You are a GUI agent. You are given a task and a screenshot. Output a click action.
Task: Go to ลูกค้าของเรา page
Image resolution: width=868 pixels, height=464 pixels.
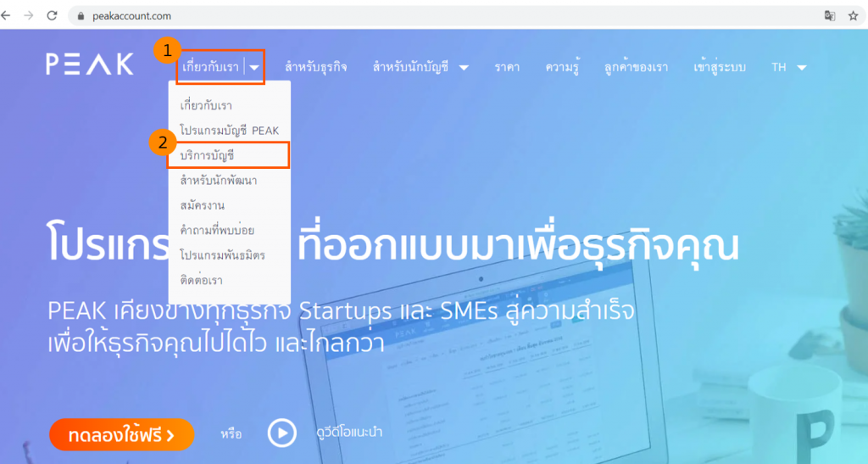pos(636,67)
